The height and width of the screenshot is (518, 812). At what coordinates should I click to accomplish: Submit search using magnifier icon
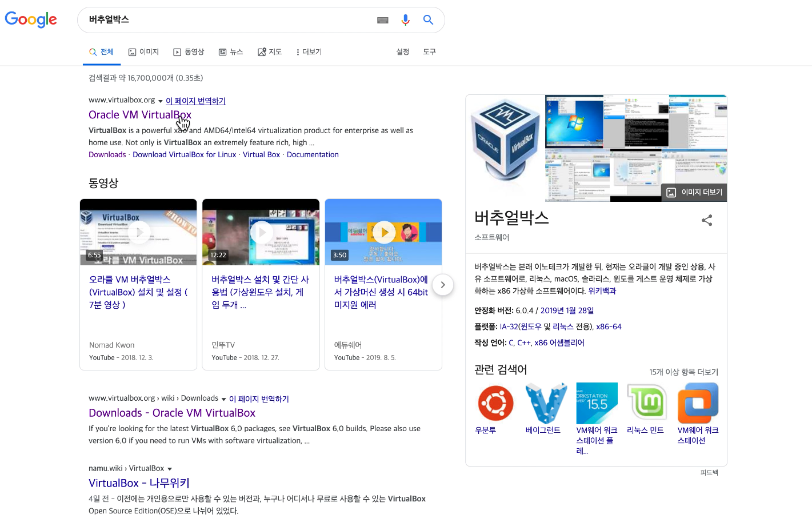pos(428,20)
